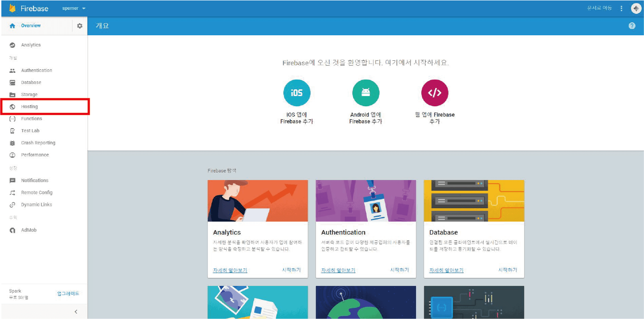The height and width of the screenshot is (319, 644).
Task: Click the 'Android 앱에 Firebase 추가' label
Action: [x=366, y=118]
